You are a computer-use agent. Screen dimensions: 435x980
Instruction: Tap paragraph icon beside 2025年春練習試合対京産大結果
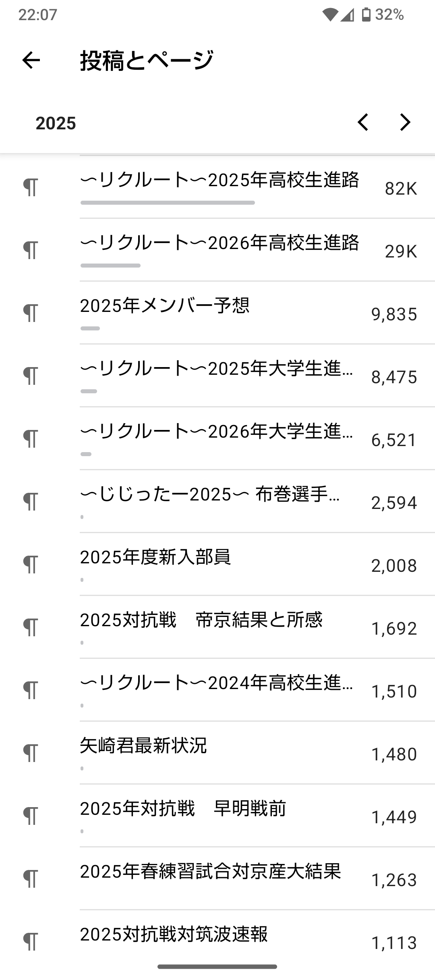point(31,879)
